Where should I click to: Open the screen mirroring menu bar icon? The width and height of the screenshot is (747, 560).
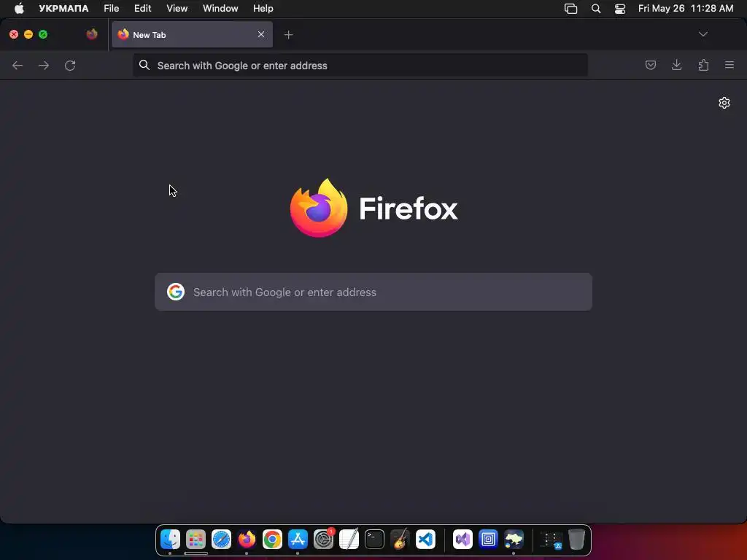[570, 9]
